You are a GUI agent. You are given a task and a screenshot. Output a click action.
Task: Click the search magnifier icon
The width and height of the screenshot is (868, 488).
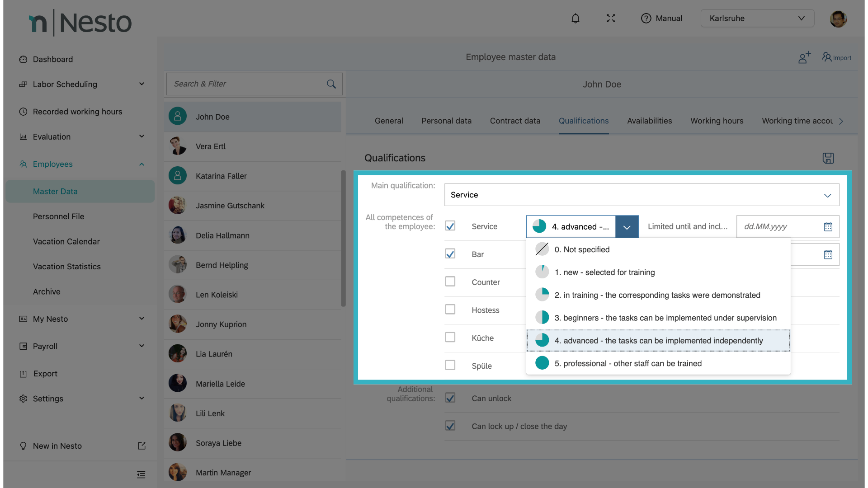point(331,84)
